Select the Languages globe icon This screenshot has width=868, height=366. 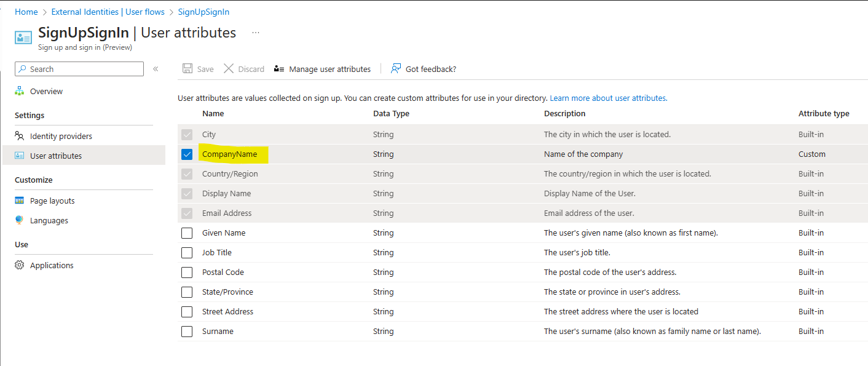19,220
